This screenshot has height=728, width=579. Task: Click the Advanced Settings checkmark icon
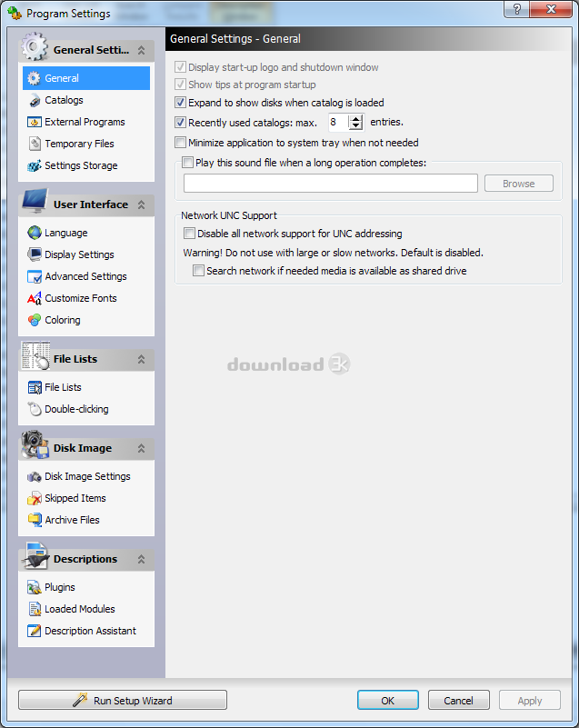tap(35, 276)
